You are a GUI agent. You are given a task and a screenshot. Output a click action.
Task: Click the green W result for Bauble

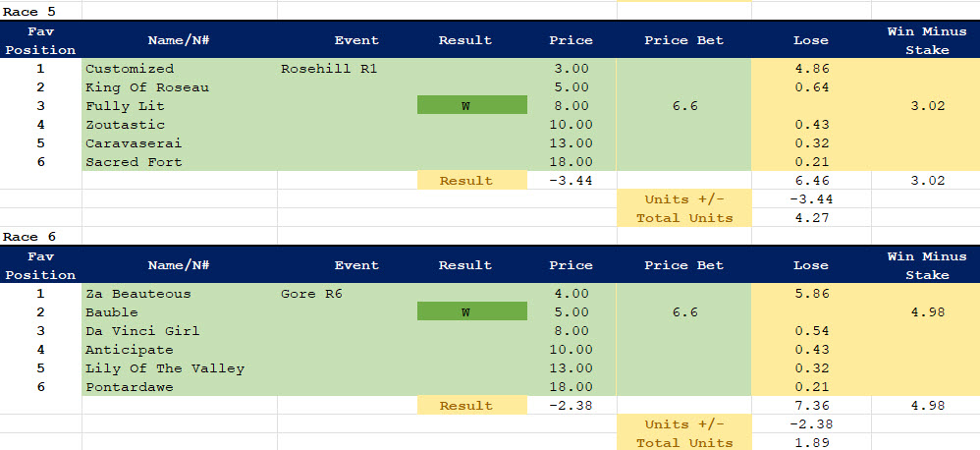pos(465,311)
